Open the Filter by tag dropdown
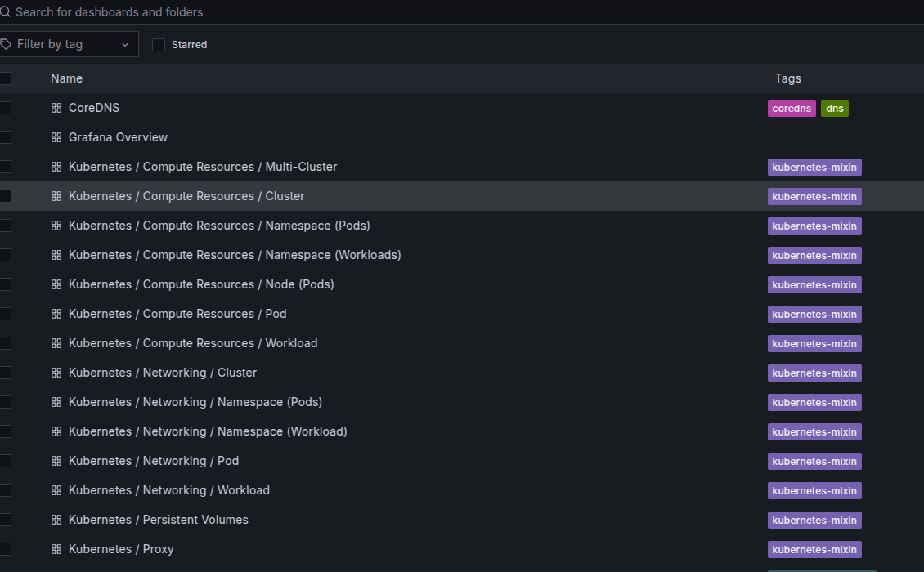The height and width of the screenshot is (572, 924). 69,44
